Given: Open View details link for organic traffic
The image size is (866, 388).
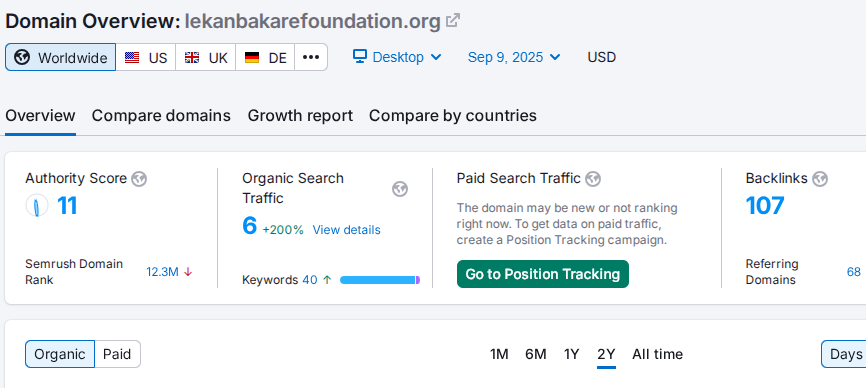Looking at the screenshot, I should coord(346,230).
